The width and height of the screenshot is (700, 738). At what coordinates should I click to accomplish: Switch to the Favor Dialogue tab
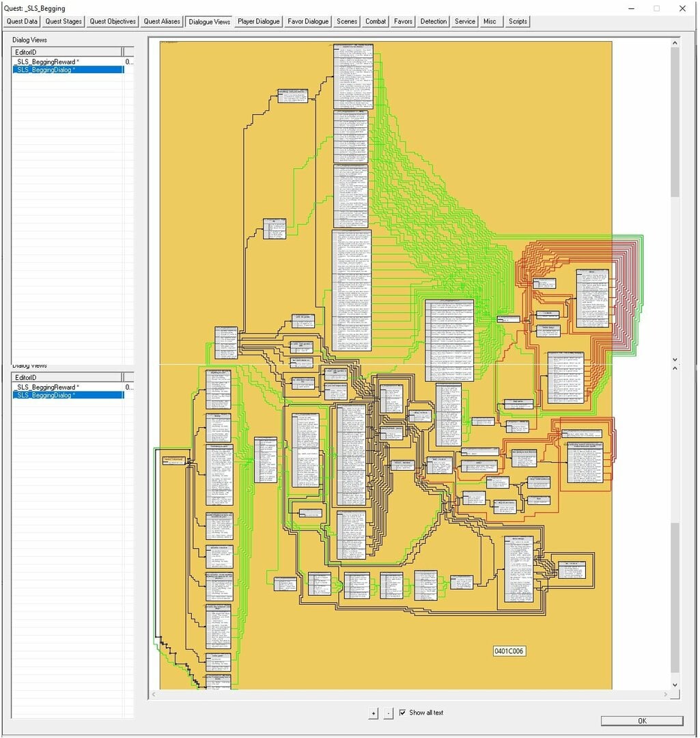coord(308,22)
